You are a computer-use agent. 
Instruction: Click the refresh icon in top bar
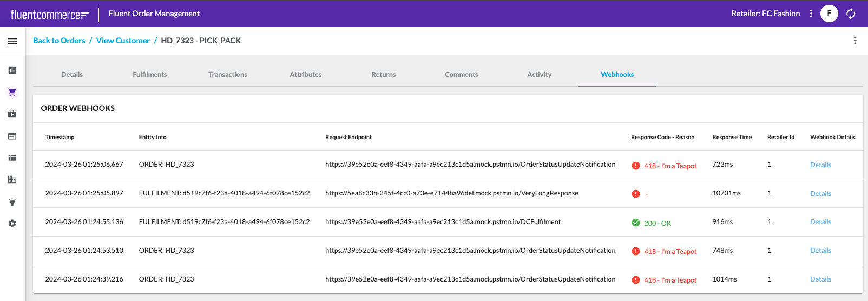coord(851,14)
